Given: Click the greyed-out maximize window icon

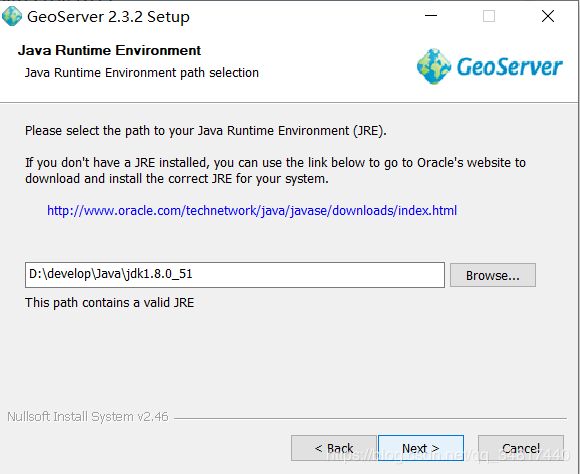Looking at the screenshot, I should pyautogui.click(x=489, y=16).
